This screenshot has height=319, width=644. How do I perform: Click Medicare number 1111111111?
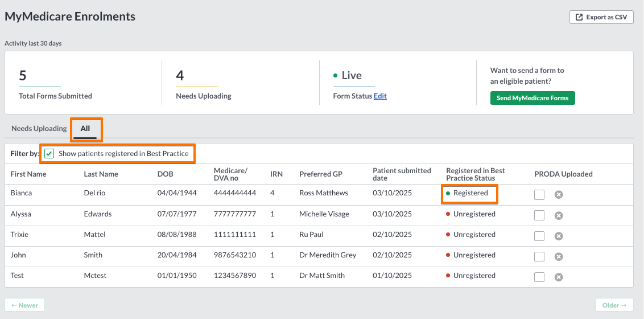(x=235, y=234)
